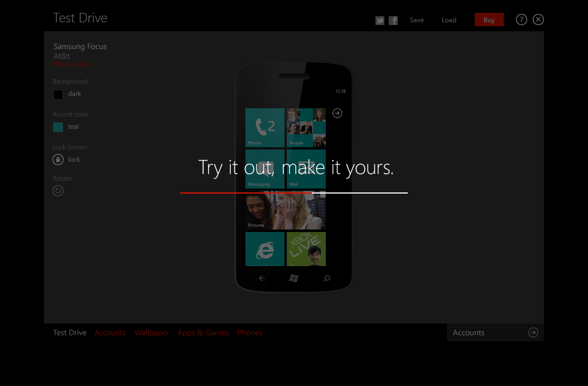Open the Mail tile
588x386 pixels.
pyautogui.click(x=306, y=169)
